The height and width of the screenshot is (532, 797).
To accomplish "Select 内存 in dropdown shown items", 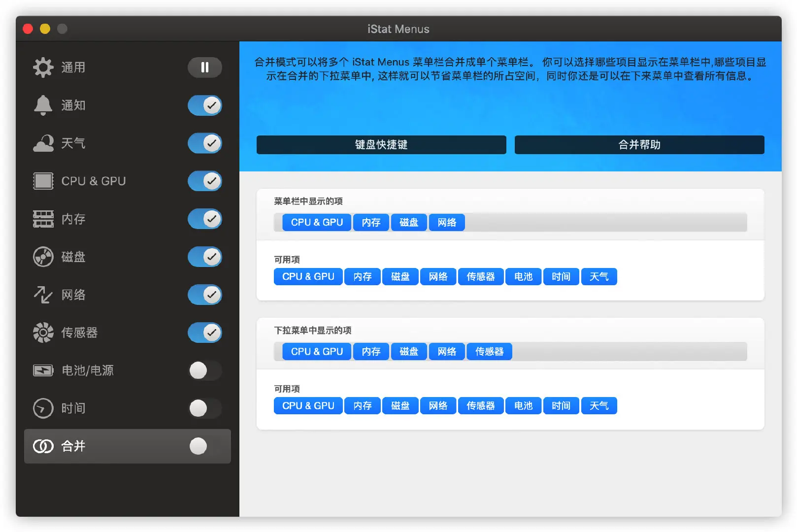I will coord(371,352).
